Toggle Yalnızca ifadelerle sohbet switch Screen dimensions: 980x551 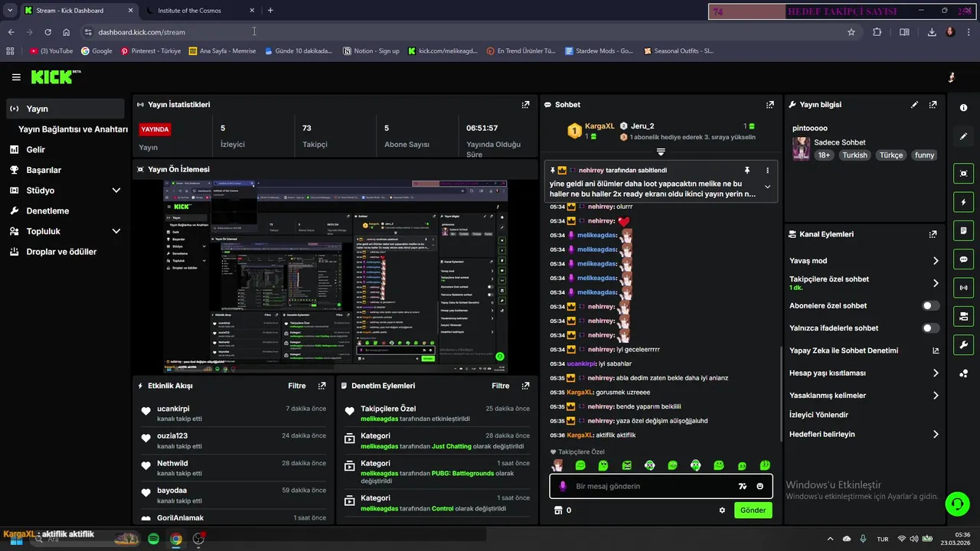click(x=930, y=328)
